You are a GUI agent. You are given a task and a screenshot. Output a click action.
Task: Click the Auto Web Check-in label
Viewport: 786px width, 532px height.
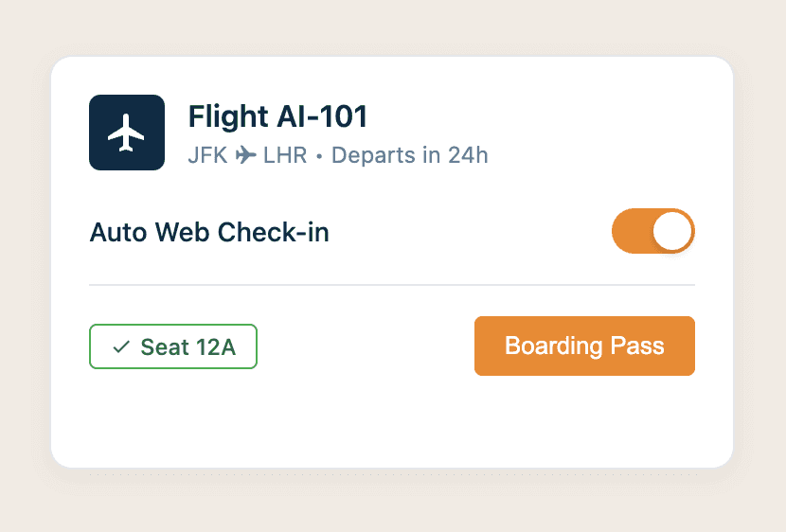tap(209, 232)
